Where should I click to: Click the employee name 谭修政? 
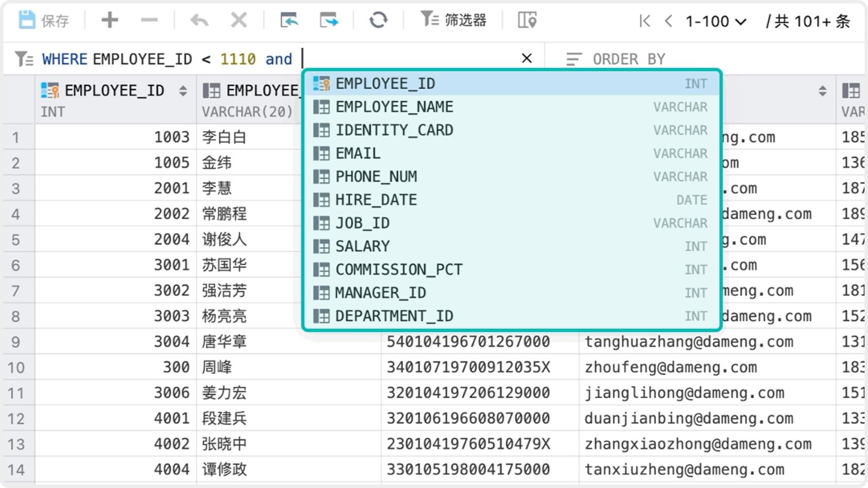224,469
